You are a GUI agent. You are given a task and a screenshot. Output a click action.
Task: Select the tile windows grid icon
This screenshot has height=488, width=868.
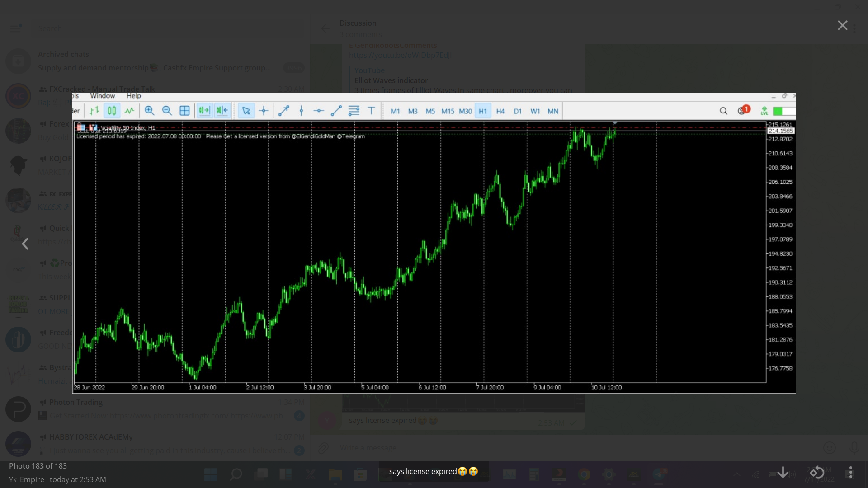tap(184, 111)
